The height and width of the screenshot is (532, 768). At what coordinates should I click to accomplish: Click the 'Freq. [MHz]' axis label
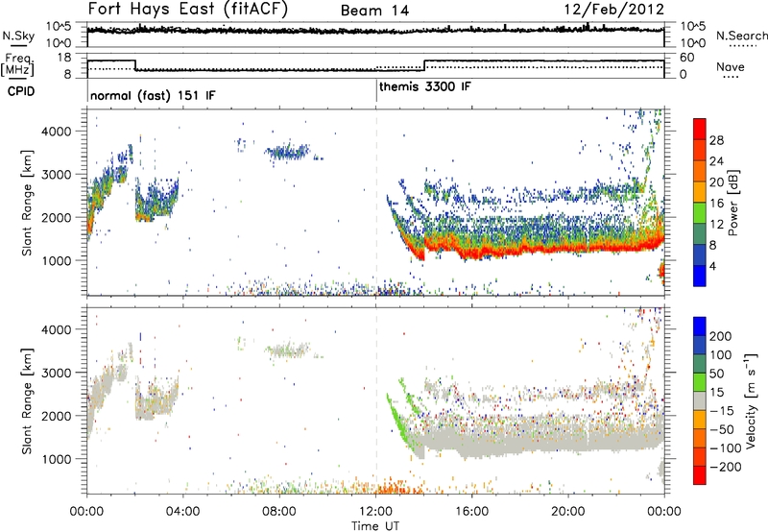pyautogui.click(x=18, y=64)
